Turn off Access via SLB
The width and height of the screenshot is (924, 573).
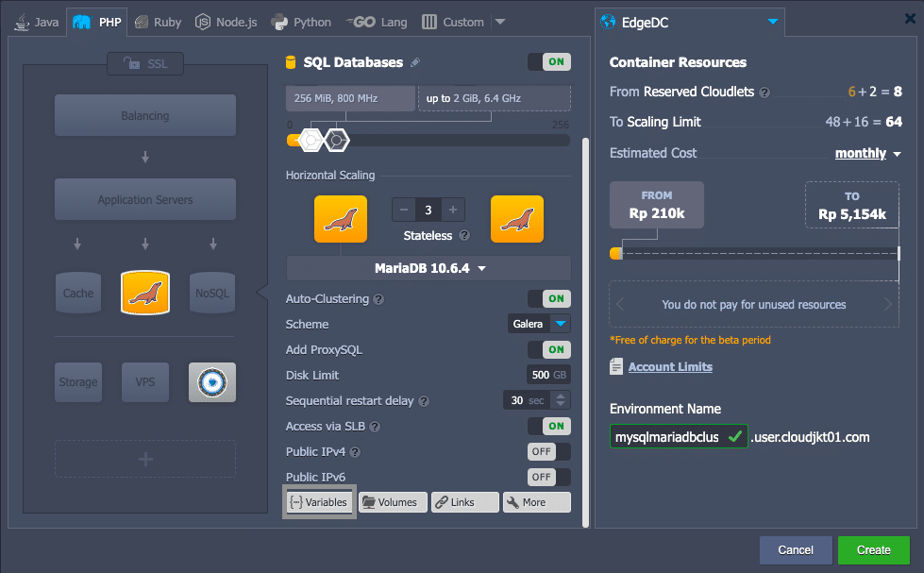(548, 426)
